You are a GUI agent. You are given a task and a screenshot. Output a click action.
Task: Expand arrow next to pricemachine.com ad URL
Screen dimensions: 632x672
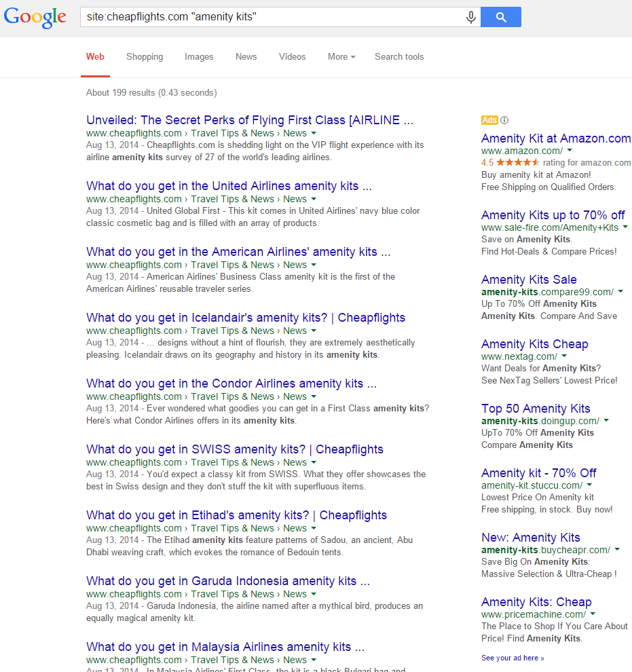593,614
